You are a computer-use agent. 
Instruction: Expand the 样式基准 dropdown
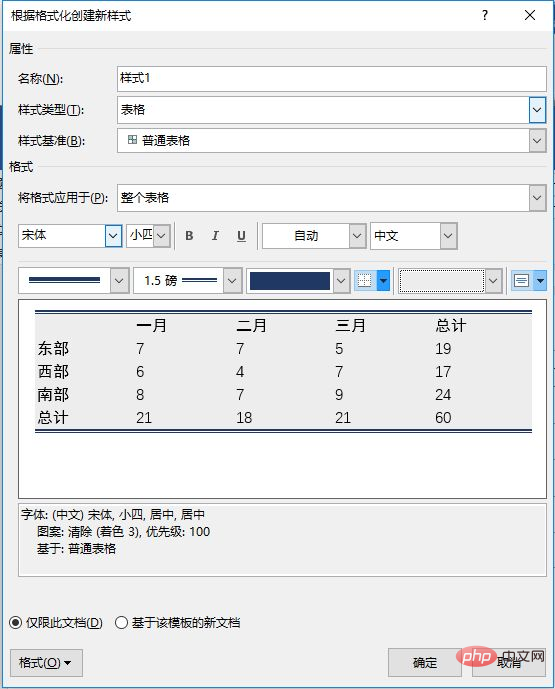(537, 141)
